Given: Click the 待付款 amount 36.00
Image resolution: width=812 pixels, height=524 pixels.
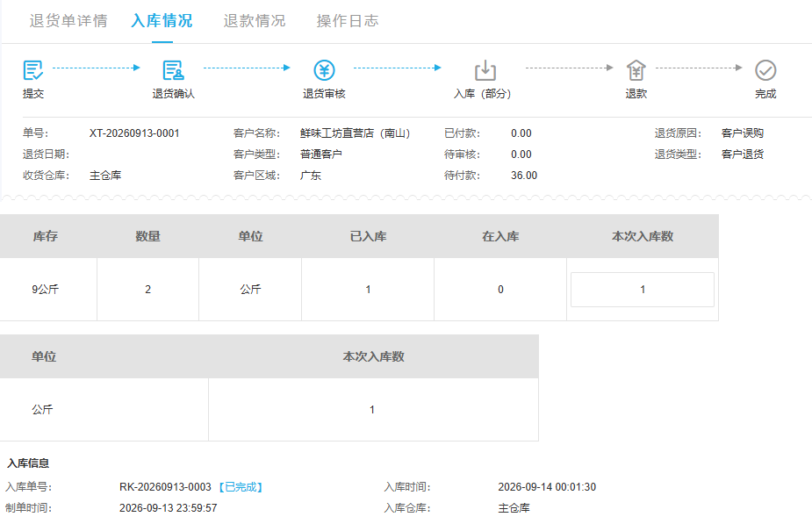Looking at the screenshot, I should [x=524, y=176].
